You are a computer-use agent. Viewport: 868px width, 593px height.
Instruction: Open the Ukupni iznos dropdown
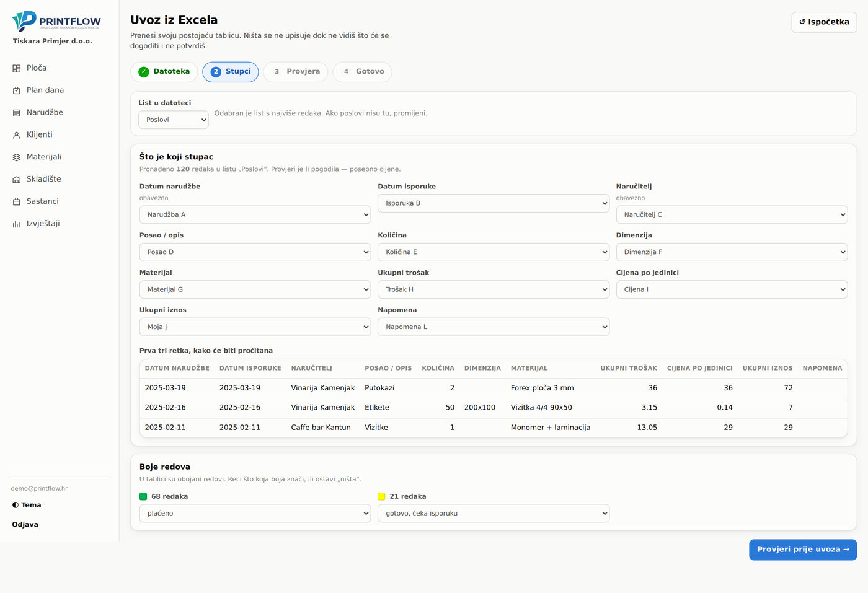coord(255,327)
